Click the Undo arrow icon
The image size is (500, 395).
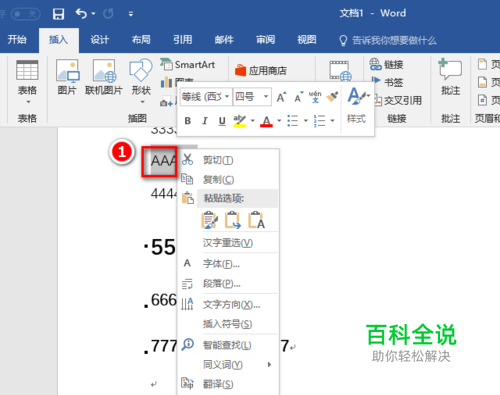click(x=81, y=14)
